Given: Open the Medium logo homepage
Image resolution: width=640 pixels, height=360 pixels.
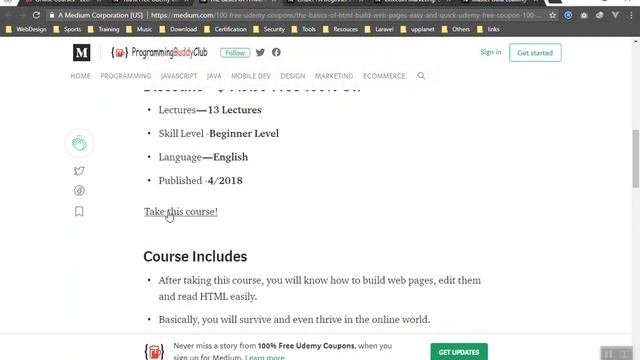Looking at the screenshot, I should pos(82,53).
